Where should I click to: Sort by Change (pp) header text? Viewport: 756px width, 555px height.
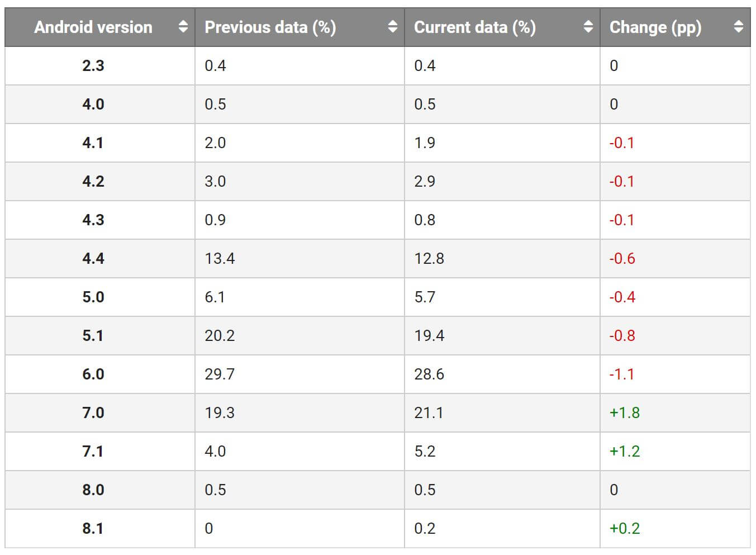655,27
